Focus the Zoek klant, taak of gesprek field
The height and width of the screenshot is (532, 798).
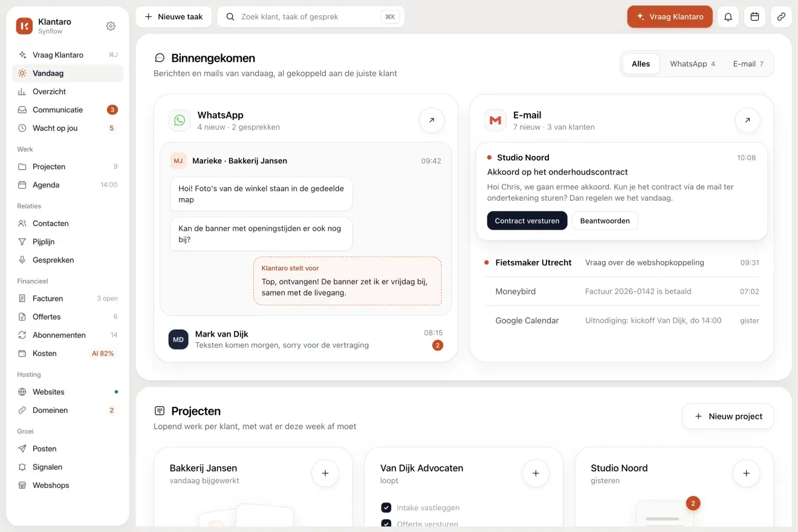pyautogui.click(x=311, y=17)
